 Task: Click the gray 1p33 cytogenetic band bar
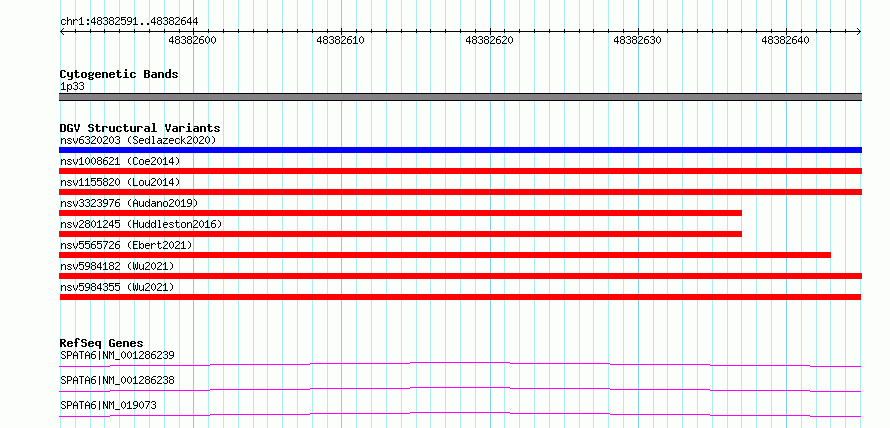(x=460, y=97)
